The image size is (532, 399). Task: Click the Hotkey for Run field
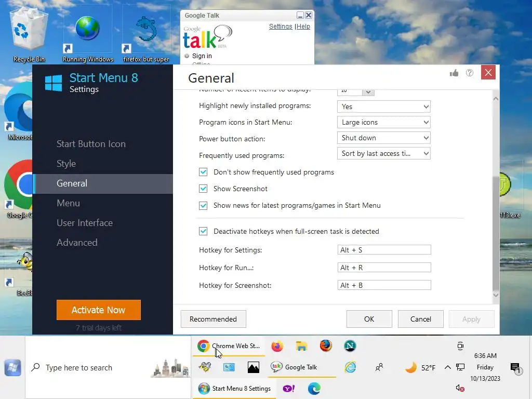pyautogui.click(x=384, y=268)
